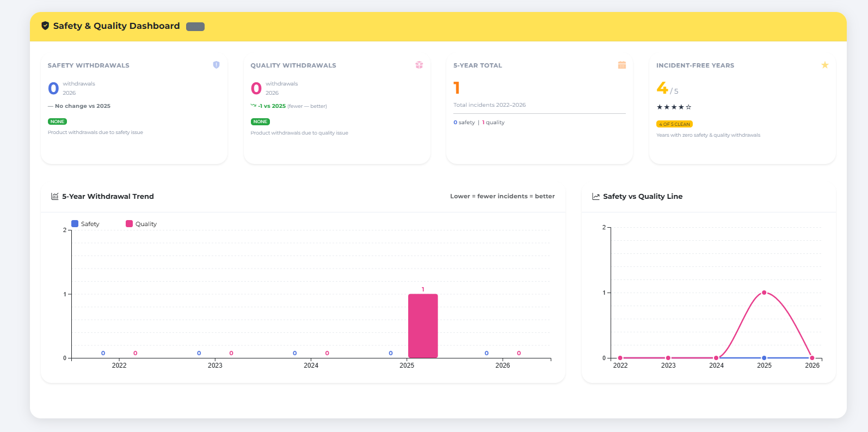Select the blue 2025 Safety point on line chart
The height and width of the screenshot is (432, 868).
[x=764, y=358]
